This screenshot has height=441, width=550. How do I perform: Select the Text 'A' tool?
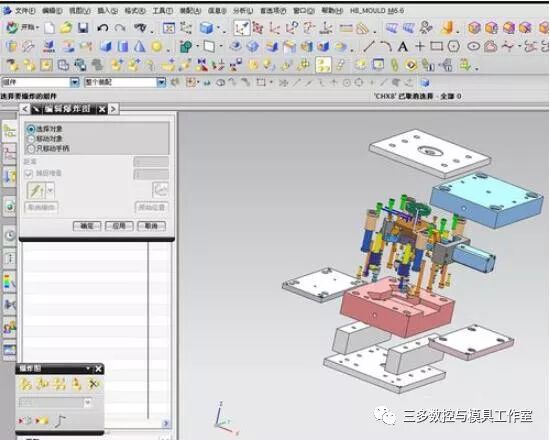(403, 46)
